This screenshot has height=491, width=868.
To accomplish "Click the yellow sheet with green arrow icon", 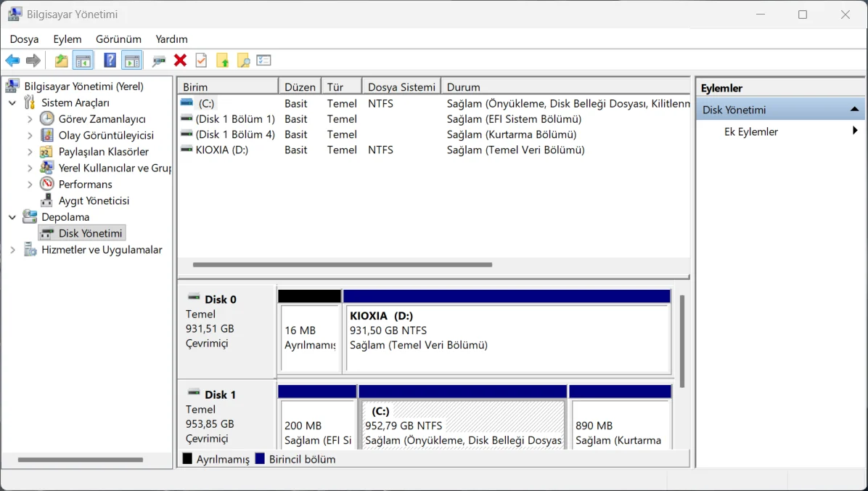I will [223, 60].
